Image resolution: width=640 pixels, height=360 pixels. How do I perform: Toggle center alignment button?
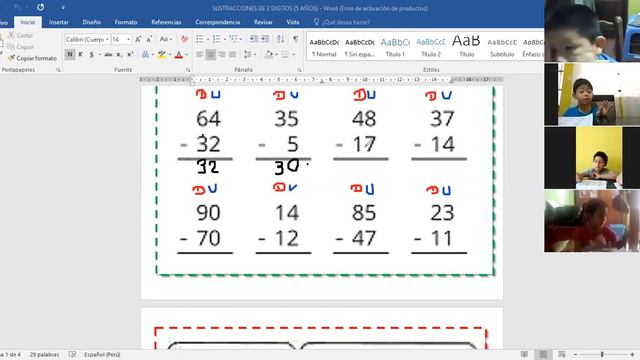211,54
